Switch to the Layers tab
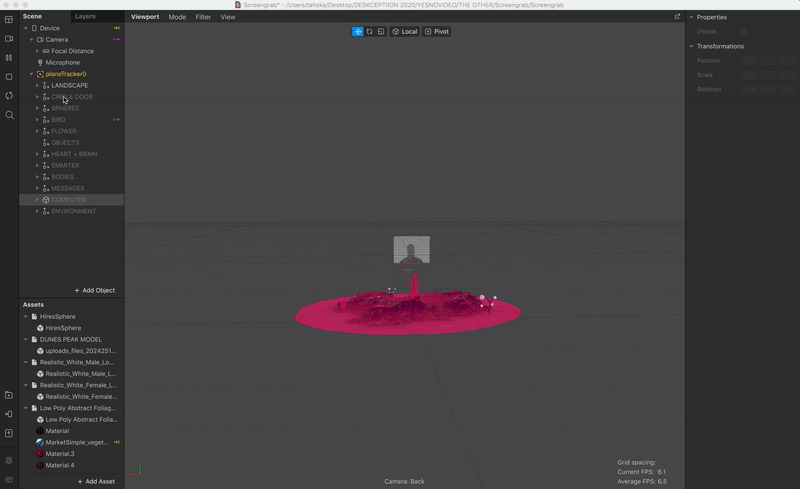 click(85, 17)
